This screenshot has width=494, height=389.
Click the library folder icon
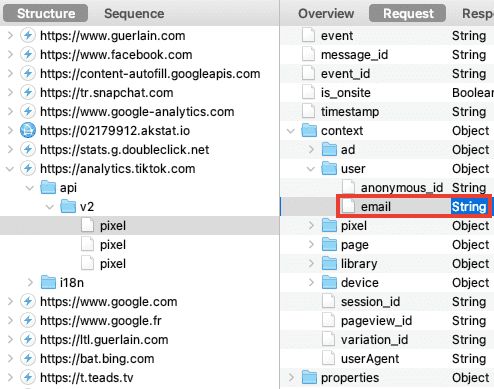tap(329, 263)
